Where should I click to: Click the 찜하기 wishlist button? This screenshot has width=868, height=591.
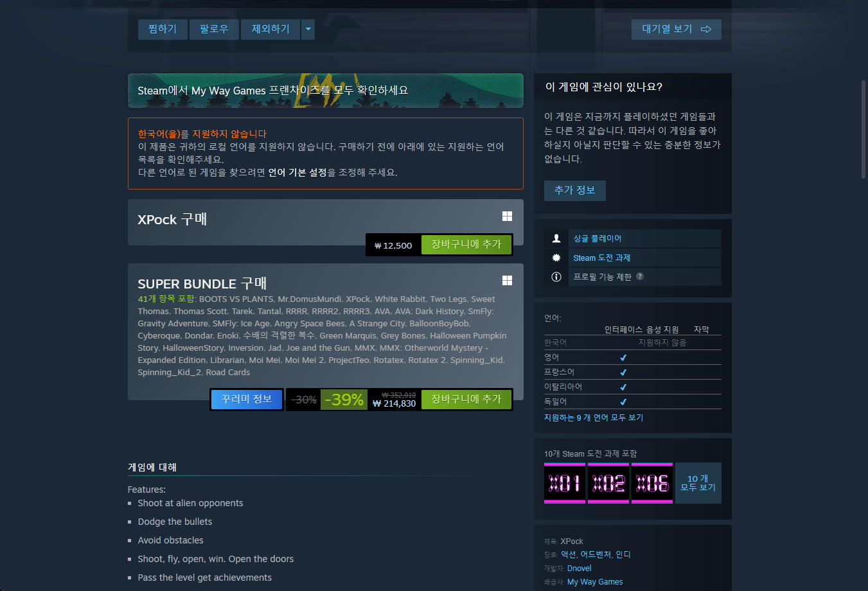163,30
